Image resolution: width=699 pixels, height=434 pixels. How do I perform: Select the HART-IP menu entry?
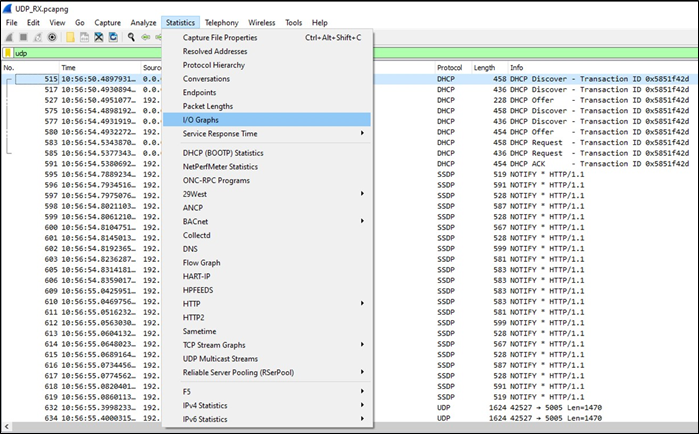[267, 276]
